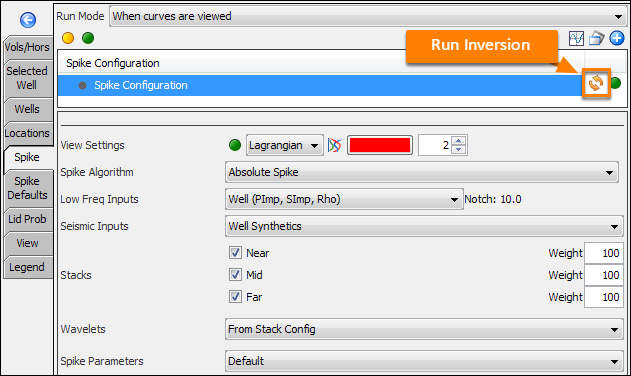Click the Notch: 10.0 value text
The width and height of the screenshot is (631, 376).
[x=493, y=199]
